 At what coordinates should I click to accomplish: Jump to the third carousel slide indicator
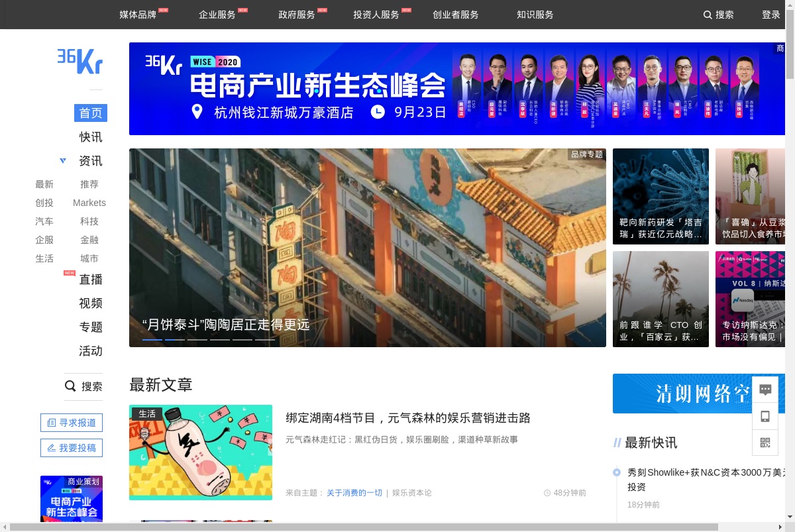tap(197, 340)
